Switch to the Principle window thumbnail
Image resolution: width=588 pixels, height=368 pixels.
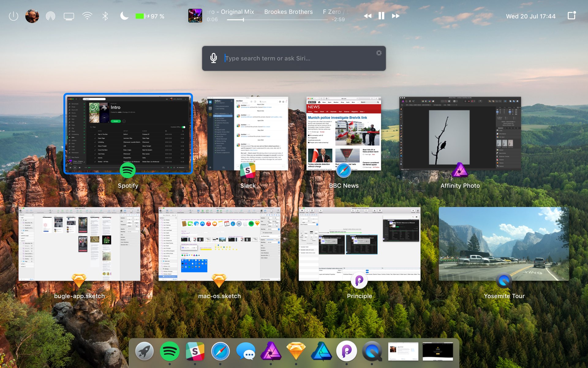(x=360, y=244)
